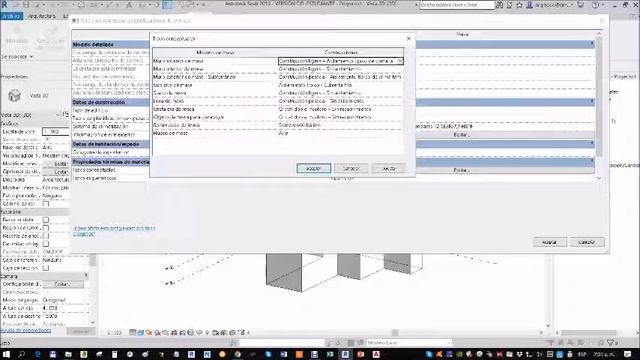
Task: Toggle the Región de recorte visible checkbox
Action: pyautogui.click(x=46, y=228)
